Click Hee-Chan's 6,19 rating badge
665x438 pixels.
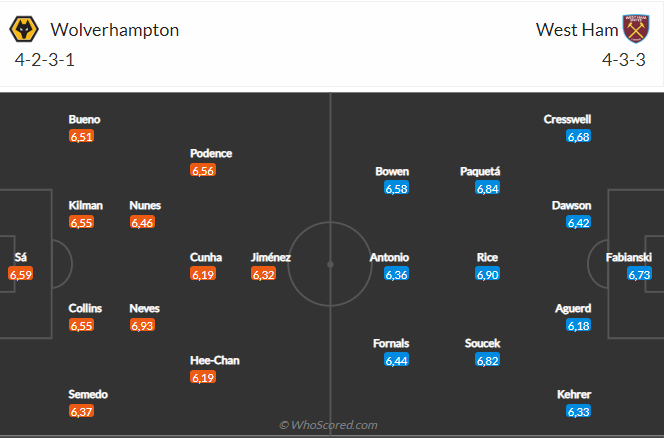[x=202, y=377]
